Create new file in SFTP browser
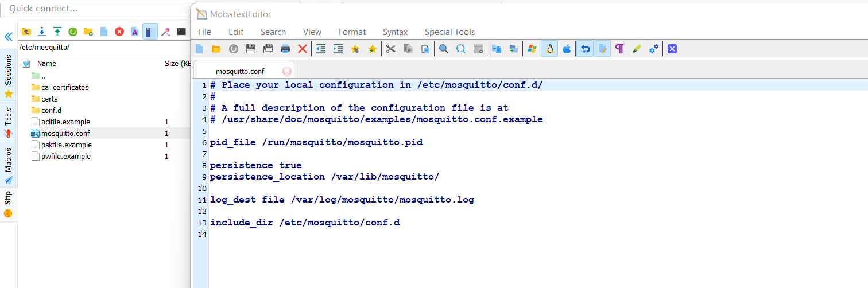The width and height of the screenshot is (868, 288). 104,32
